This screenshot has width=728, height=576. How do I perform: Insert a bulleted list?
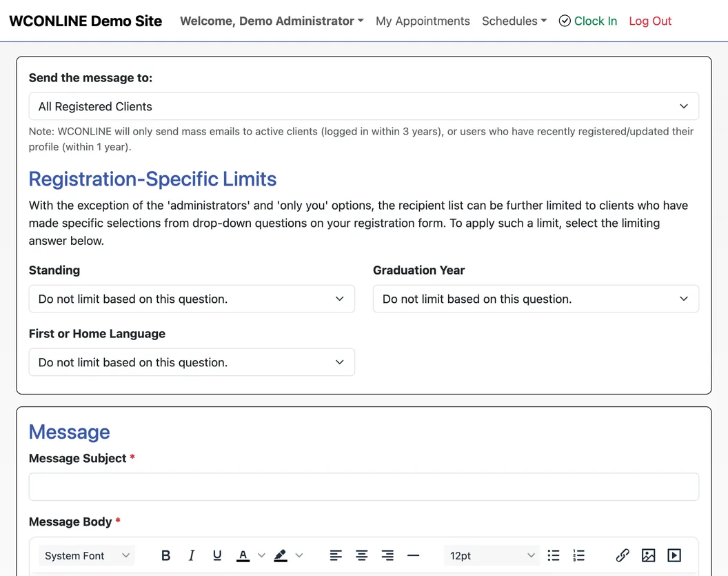click(x=554, y=555)
